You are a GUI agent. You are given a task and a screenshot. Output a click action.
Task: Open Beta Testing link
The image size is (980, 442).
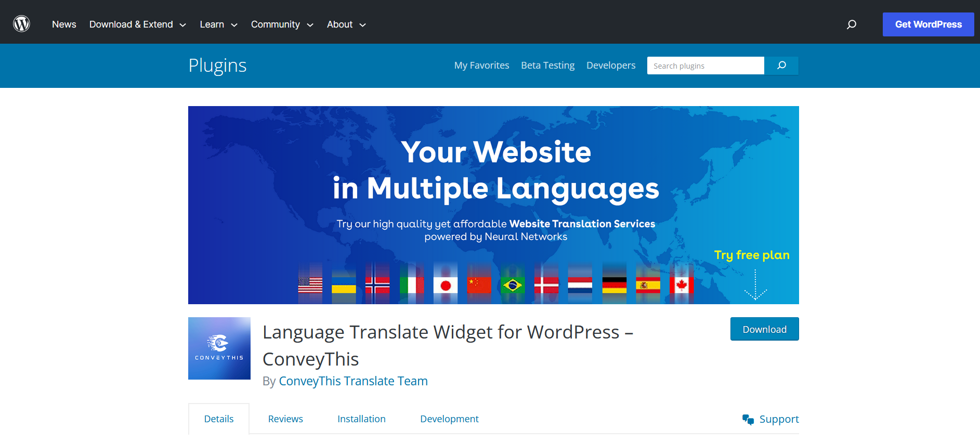click(547, 66)
